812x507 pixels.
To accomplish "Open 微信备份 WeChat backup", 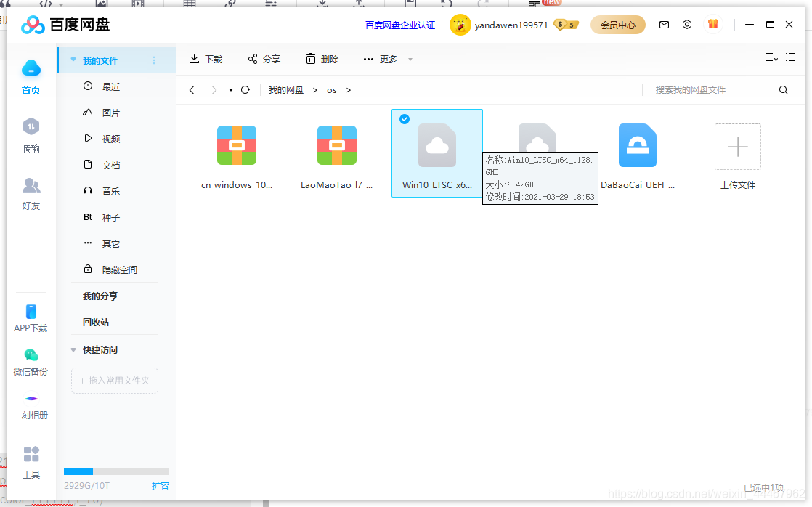I will 31,362.
